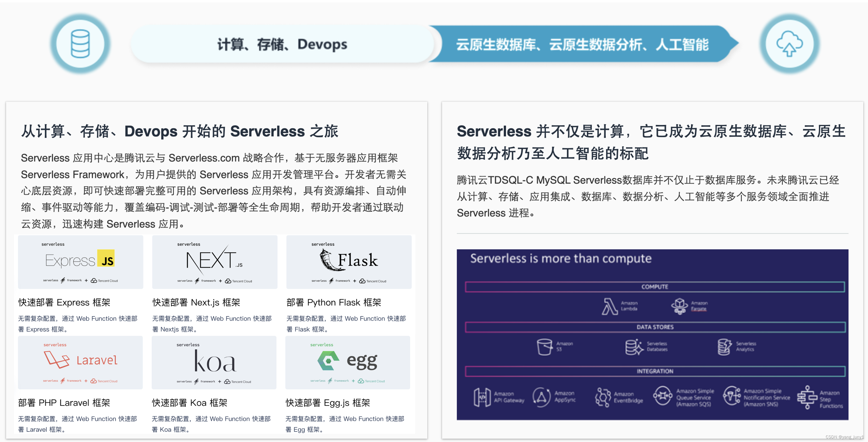Click the Amazon Fargate icon

pos(679,306)
